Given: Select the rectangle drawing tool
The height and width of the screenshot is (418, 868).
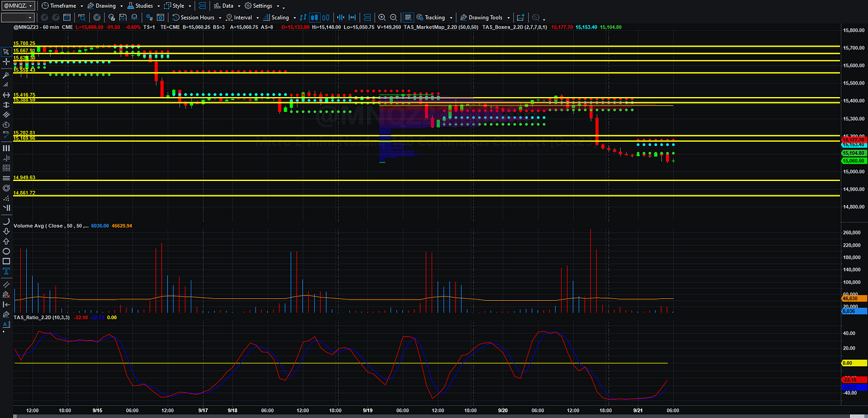Looking at the screenshot, I should pos(6,261).
